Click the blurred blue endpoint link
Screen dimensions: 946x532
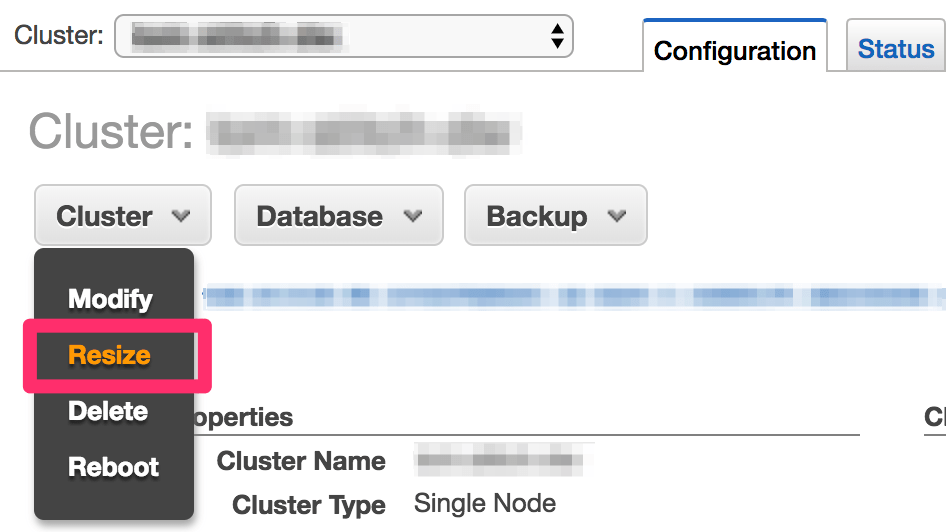pos(573,296)
